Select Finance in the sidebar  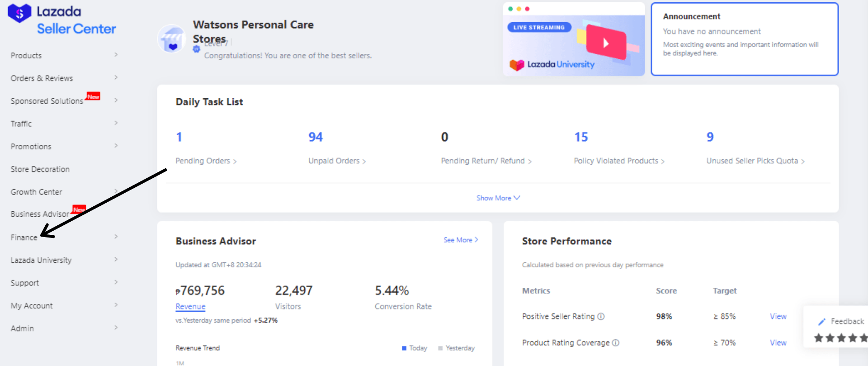coord(24,238)
